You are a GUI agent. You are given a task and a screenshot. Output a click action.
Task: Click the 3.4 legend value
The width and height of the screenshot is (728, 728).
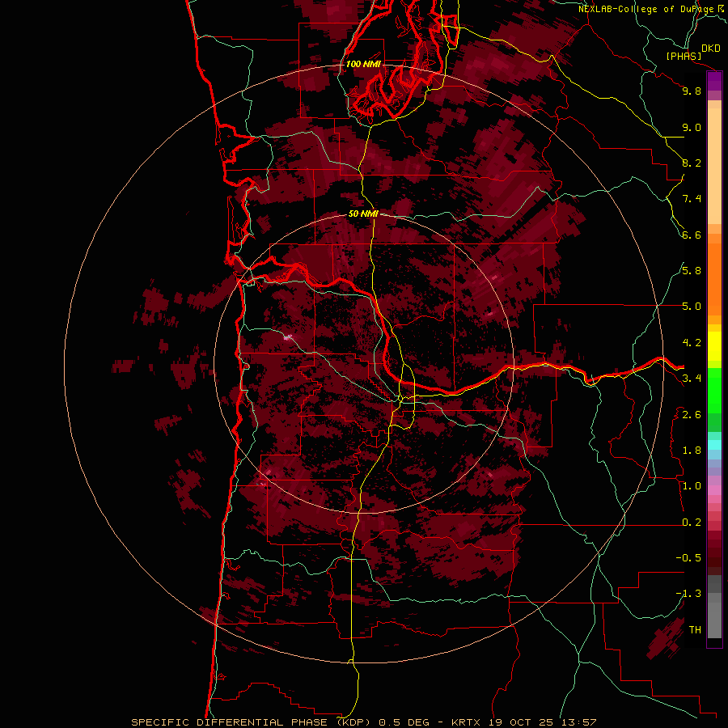(x=692, y=379)
